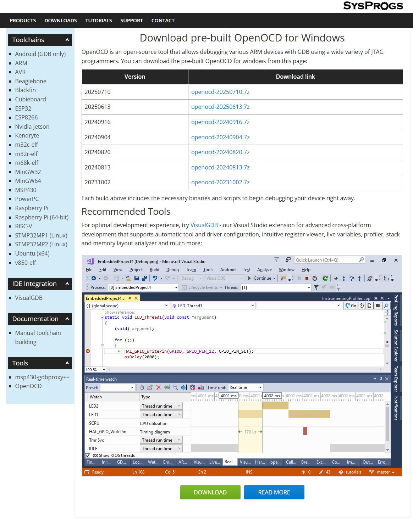Click the notification filter funnel icon near Quick Launch
Viewport: 413px width, 532px height.
coord(277,260)
